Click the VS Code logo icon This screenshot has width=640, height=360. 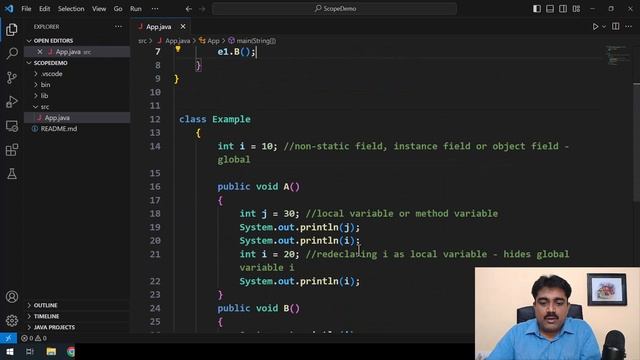pyautogui.click(x=9, y=8)
